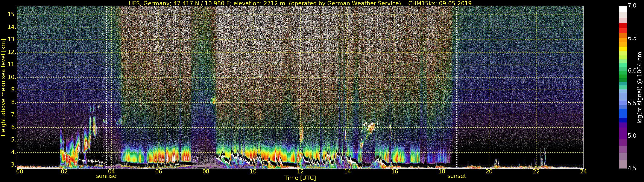This screenshot has height=182, width=644.
Task: Click the height axis tick '3.'
Action: pos(13,165)
